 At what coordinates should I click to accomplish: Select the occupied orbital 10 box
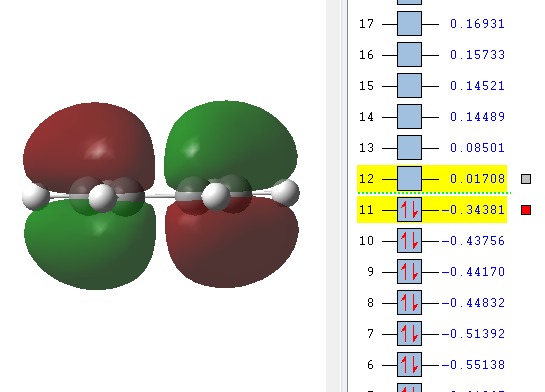409,240
